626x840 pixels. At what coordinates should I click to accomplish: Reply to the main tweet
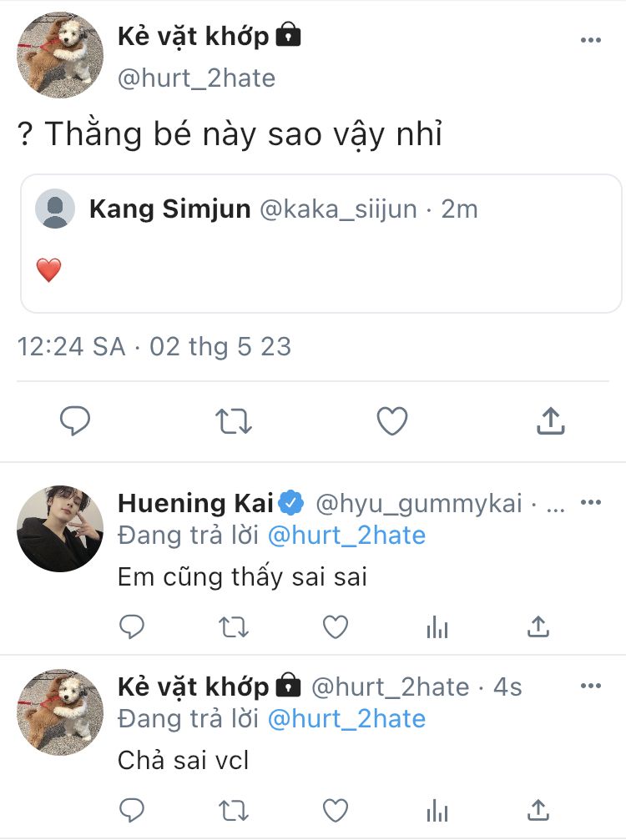click(76, 421)
